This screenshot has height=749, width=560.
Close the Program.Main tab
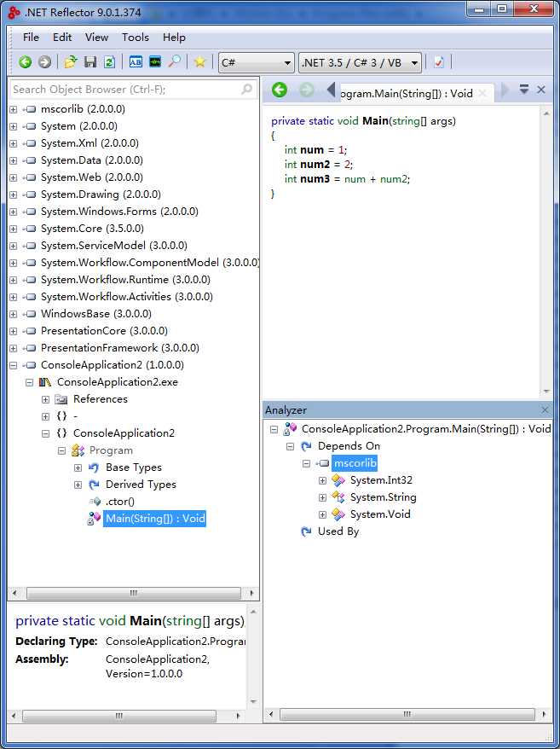coord(482,93)
